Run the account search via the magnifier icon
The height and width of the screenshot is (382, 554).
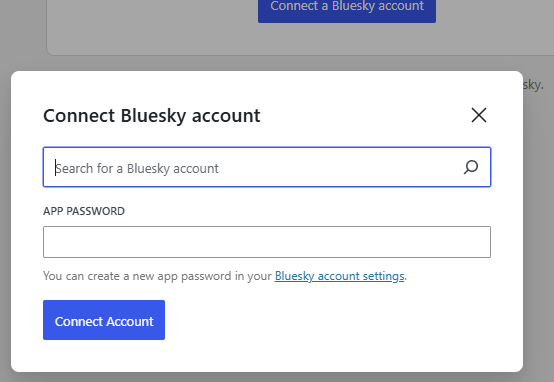[x=471, y=167]
